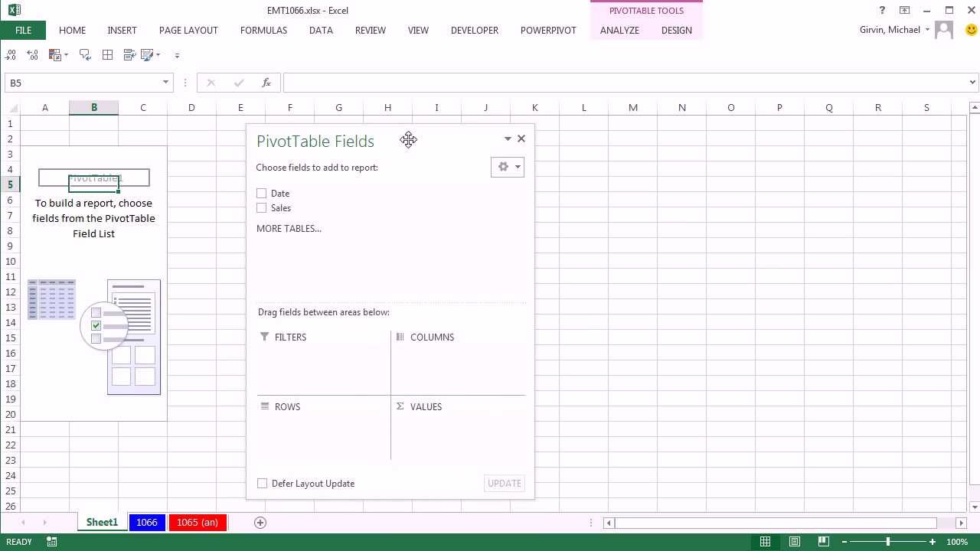Click the 100% zoom level text
Viewport: 980px width, 551px height.
click(x=957, y=542)
